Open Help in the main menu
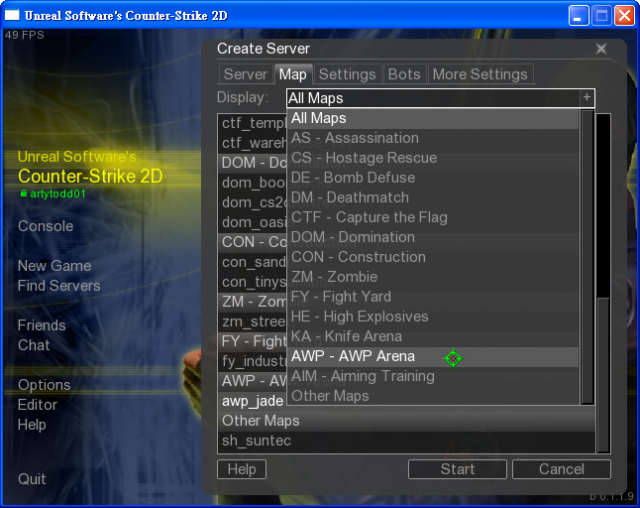Screen dimensions: 640x508 (x=32, y=425)
